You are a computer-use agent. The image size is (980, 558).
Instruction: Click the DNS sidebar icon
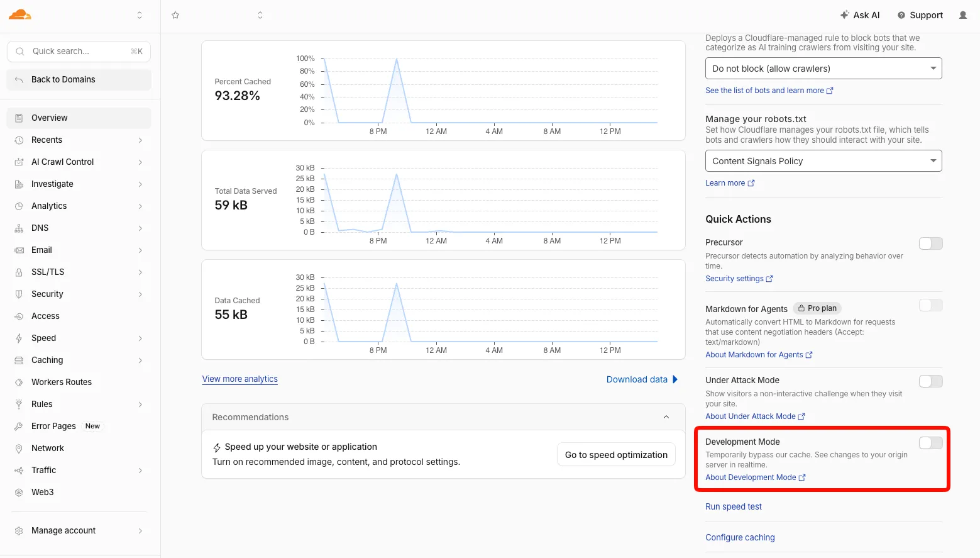tap(19, 228)
